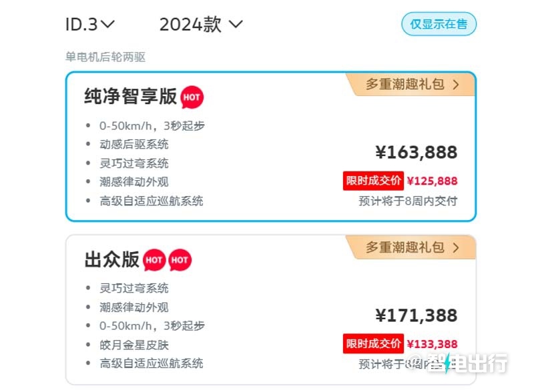The image size is (534, 392).
Task: Click the 高级自适应巡航系统 feature in 纯净智享版
Action: click(x=152, y=201)
